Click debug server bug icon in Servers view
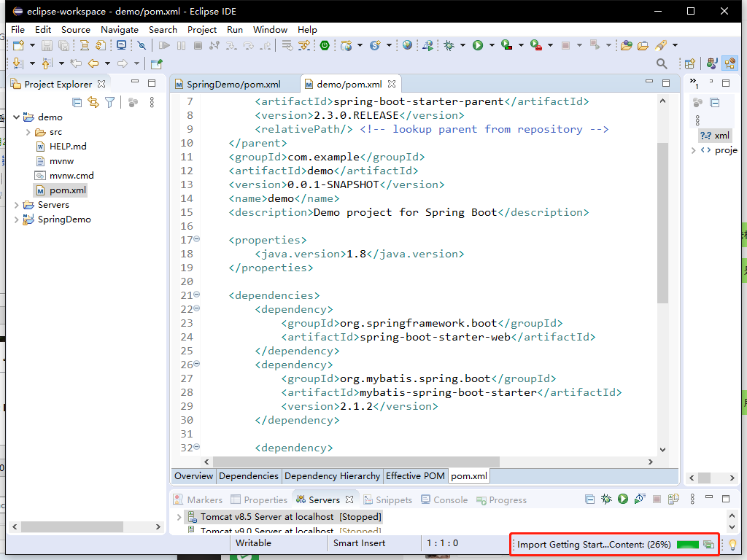 pyautogui.click(x=606, y=499)
